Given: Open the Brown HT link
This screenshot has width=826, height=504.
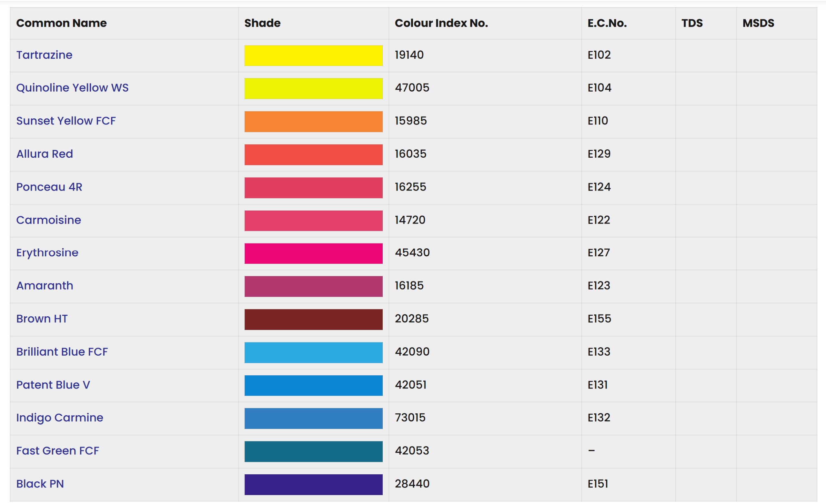Looking at the screenshot, I should point(42,319).
